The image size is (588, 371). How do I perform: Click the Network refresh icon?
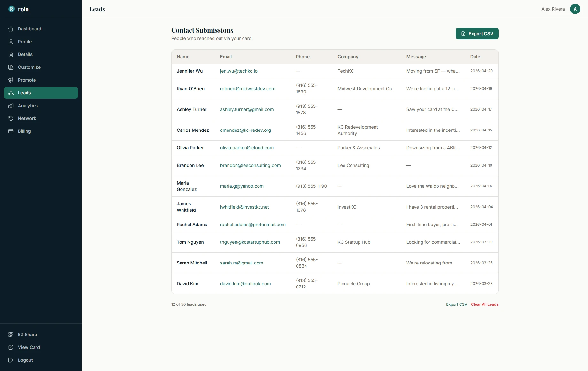click(11, 118)
